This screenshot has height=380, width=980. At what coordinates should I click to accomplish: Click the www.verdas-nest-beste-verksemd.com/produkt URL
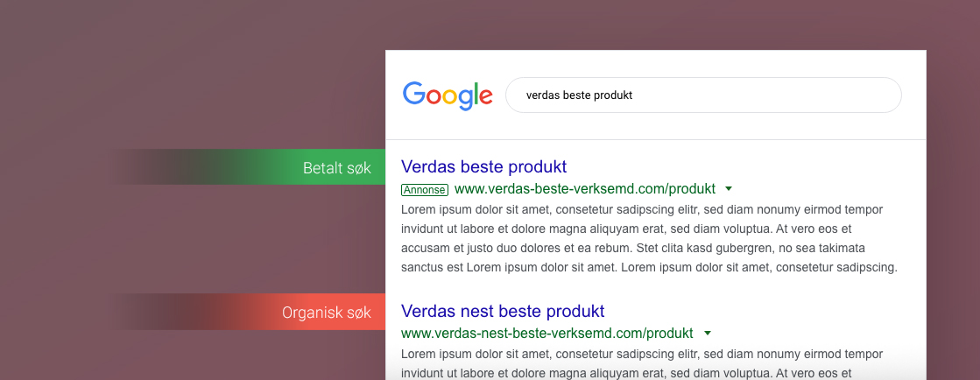[546, 333]
